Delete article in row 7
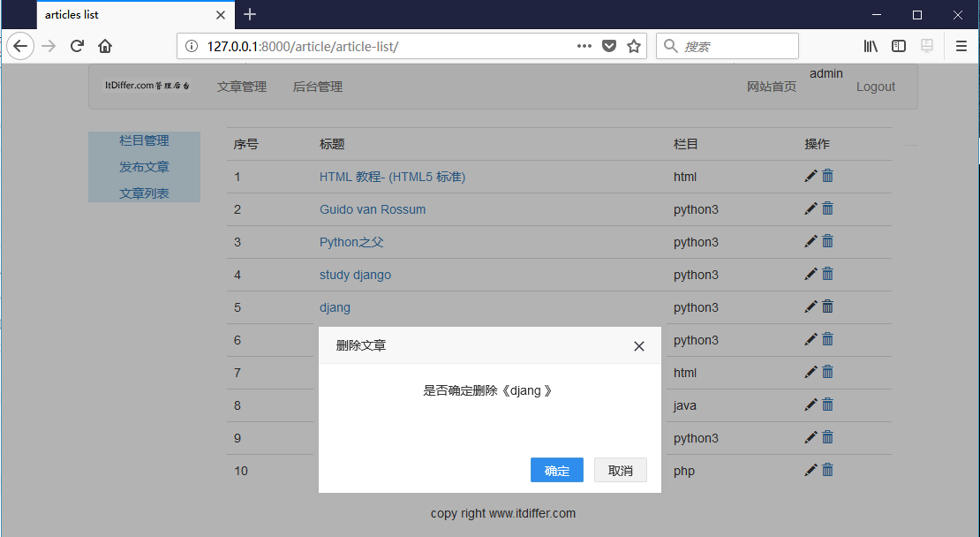This screenshot has width=980, height=537. pos(827,371)
